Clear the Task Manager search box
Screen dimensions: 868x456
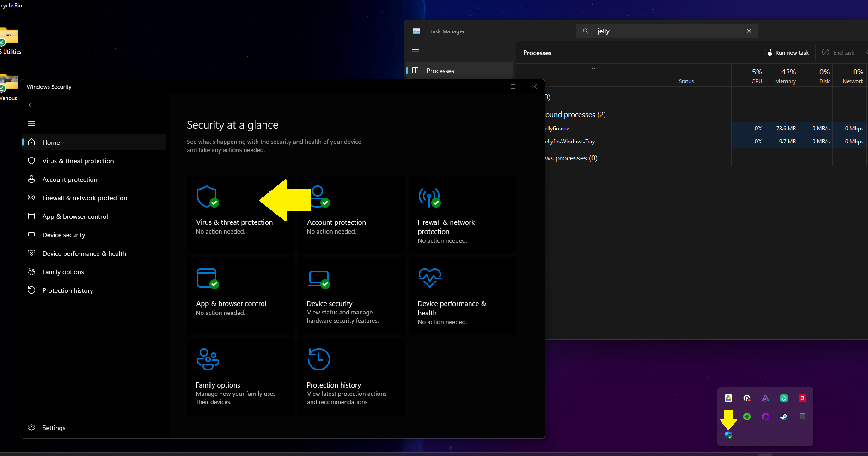749,31
